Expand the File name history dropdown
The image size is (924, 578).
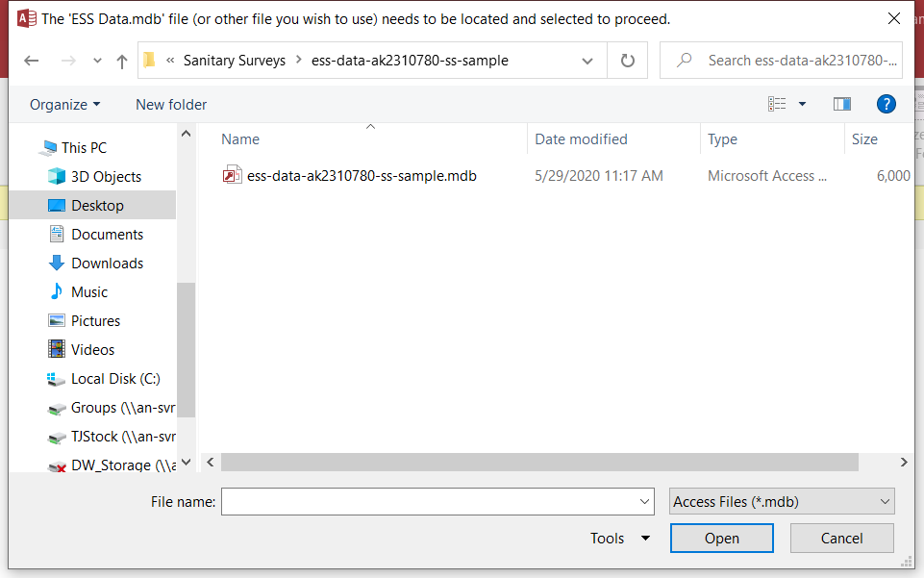(645, 501)
